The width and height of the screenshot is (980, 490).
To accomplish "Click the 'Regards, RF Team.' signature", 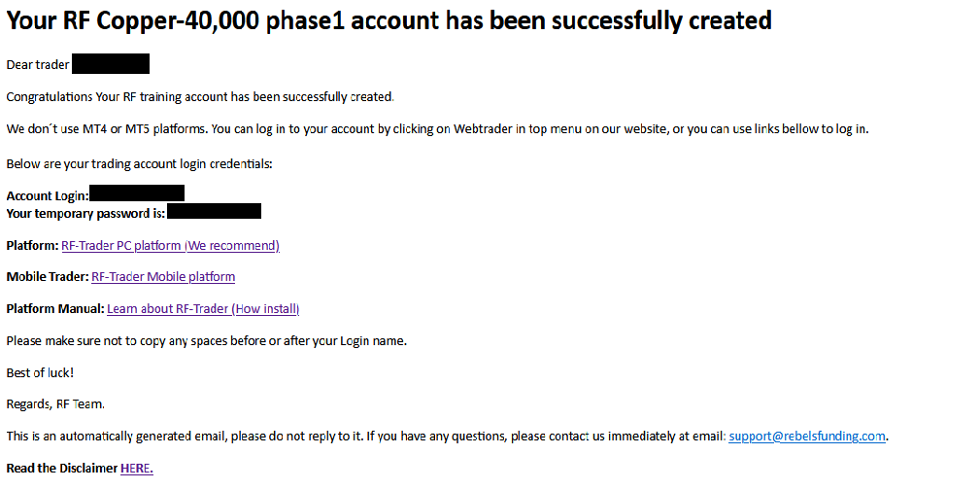I will [x=55, y=404].
